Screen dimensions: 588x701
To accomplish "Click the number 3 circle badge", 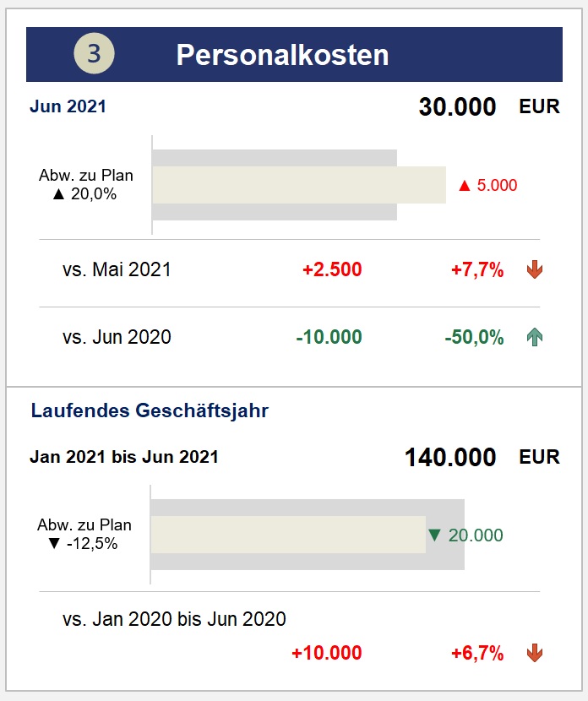I will tap(94, 53).
